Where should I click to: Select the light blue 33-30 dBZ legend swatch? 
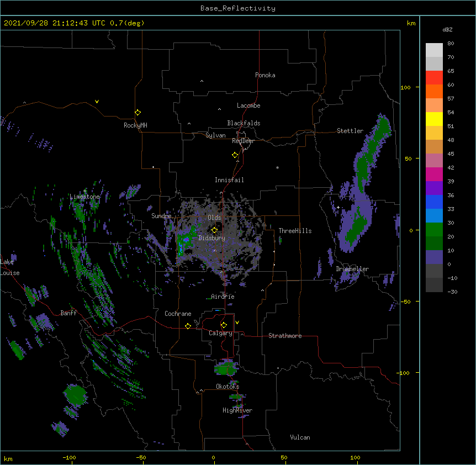coord(434,216)
